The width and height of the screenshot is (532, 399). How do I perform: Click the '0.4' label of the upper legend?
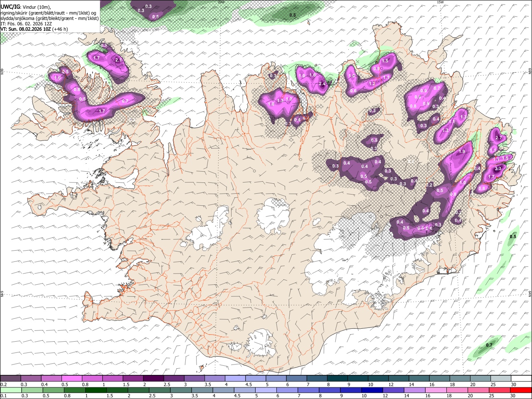pyautogui.click(x=44, y=384)
